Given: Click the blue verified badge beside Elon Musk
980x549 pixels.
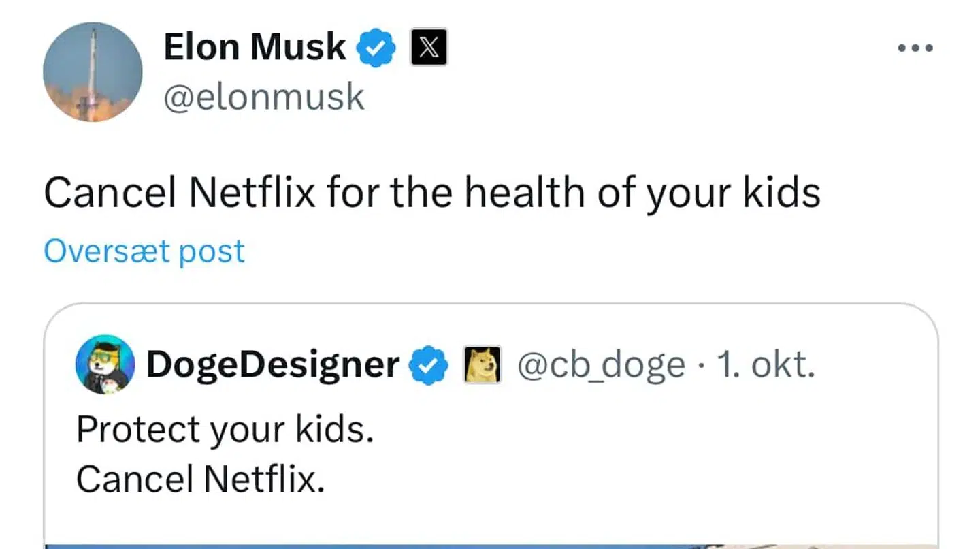Looking at the screenshot, I should pyautogui.click(x=376, y=48).
